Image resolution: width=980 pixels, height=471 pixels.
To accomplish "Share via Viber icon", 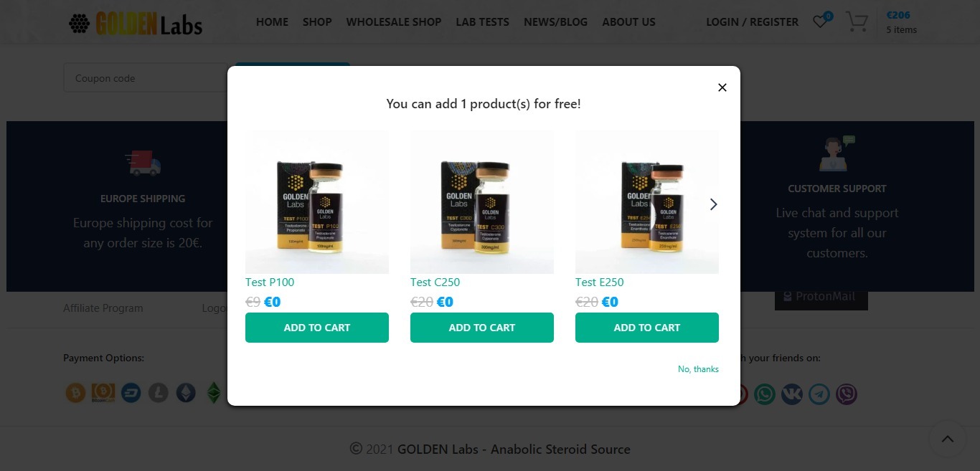I will [x=847, y=394].
